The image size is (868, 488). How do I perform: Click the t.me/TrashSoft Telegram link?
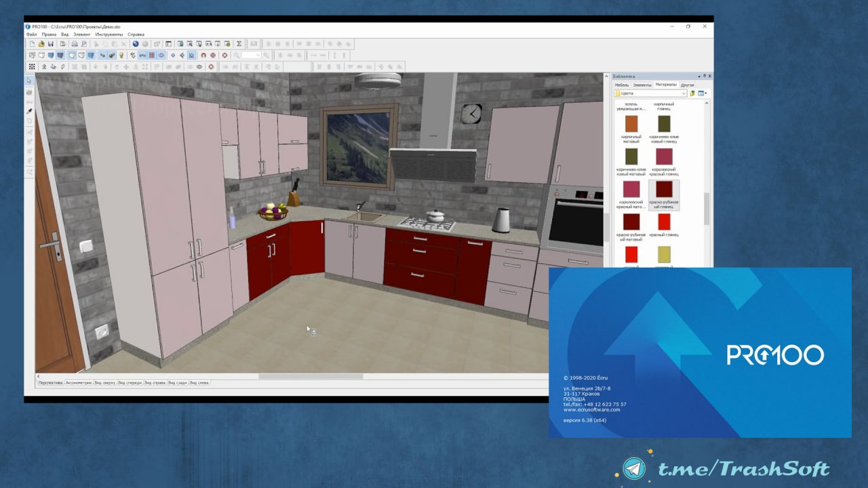click(x=743, y=469)
